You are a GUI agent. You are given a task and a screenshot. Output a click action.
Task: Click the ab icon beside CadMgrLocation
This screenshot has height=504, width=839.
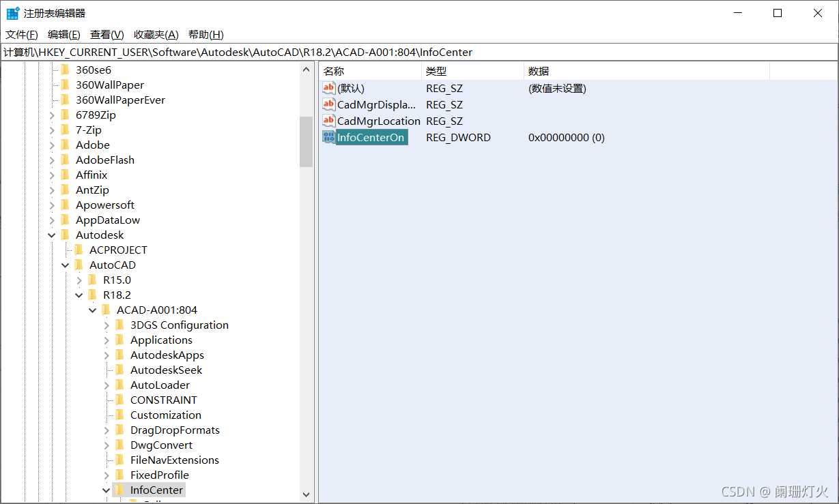coord(328,121)
